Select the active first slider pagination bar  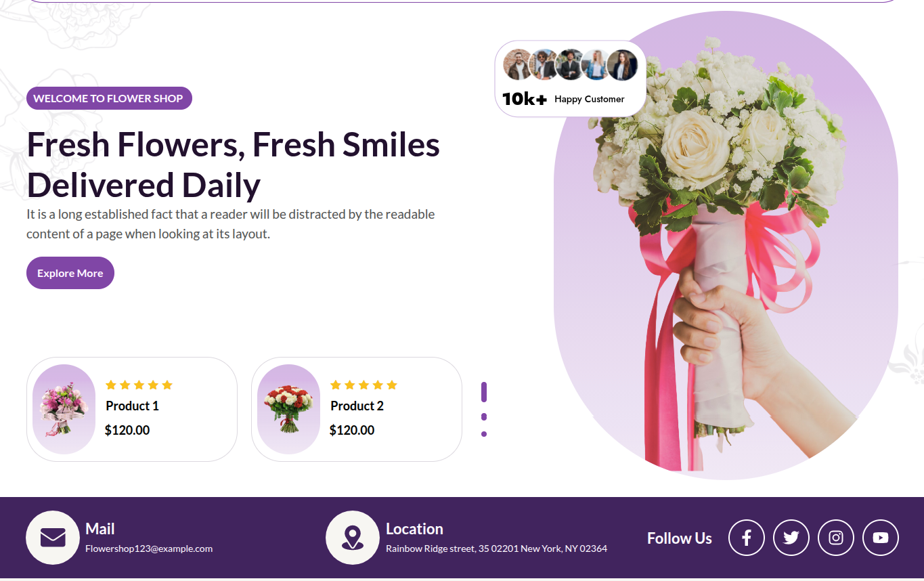[x=484, y=392]
